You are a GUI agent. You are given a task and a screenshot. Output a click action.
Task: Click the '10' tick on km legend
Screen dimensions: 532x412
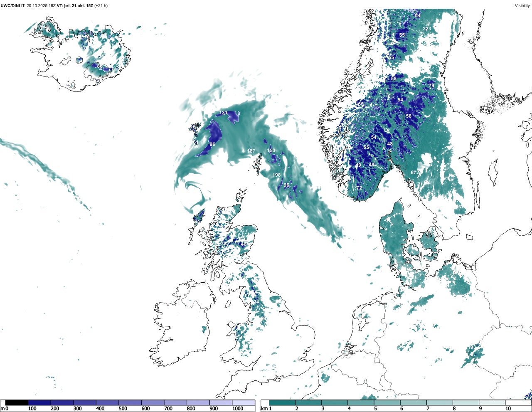coord(508,409)
